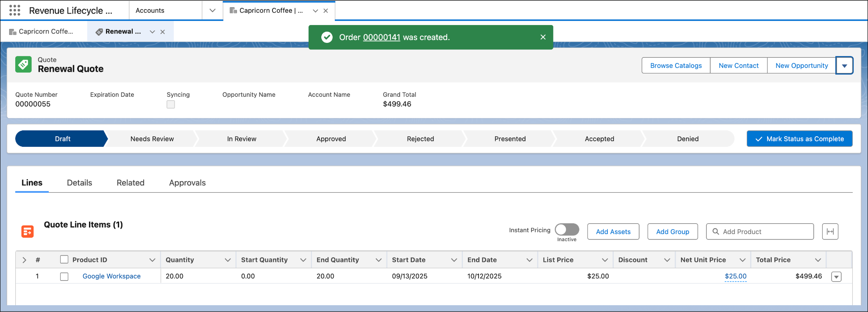Show more quote actions dropdown
This screenshot has width=868, height=312.
(x=844, y=65)
